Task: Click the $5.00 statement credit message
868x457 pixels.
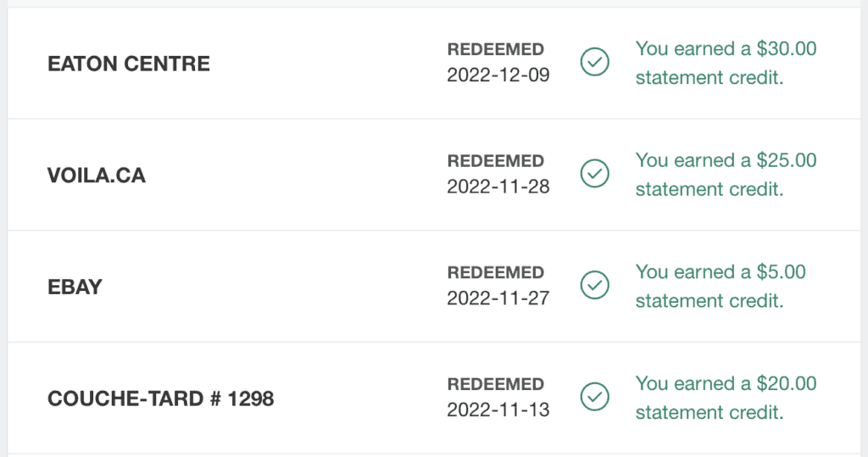Action: pyautogui.click(x=721, y=287)
